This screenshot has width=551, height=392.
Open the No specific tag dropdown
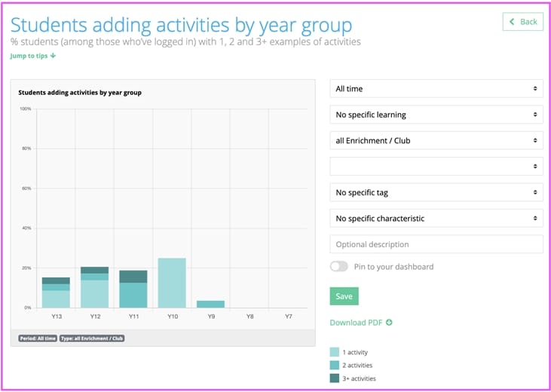point(436,192)
